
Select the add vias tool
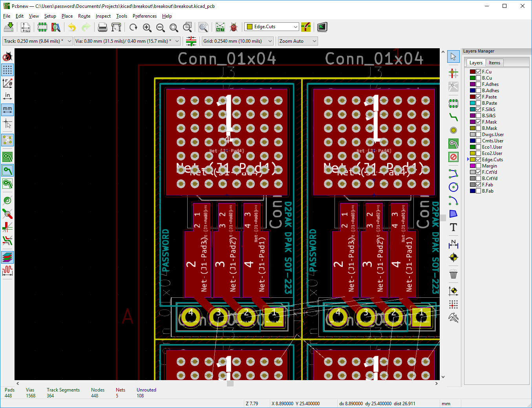pyautogui.click(x=453, y=130)
